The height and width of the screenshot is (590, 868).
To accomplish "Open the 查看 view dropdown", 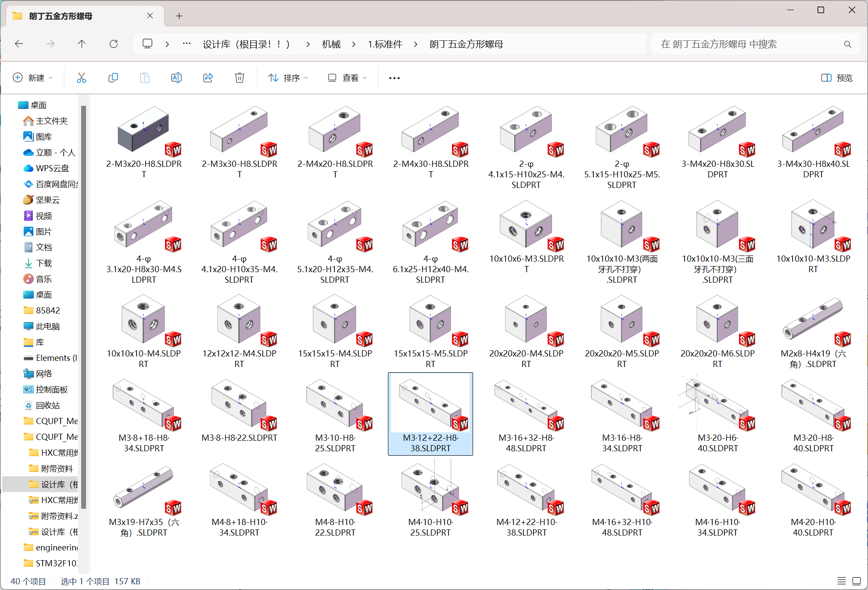I will coord(347,78).
